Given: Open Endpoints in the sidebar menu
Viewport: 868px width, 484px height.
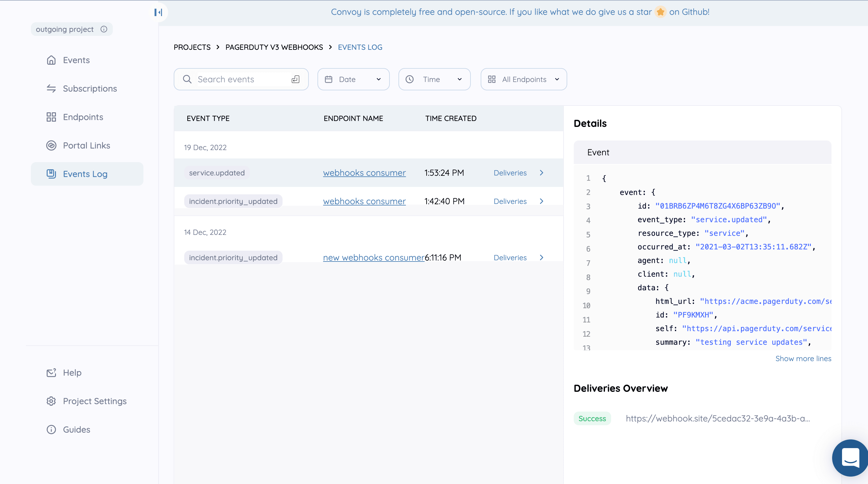Looking at the screenshot, I should 83,117.
